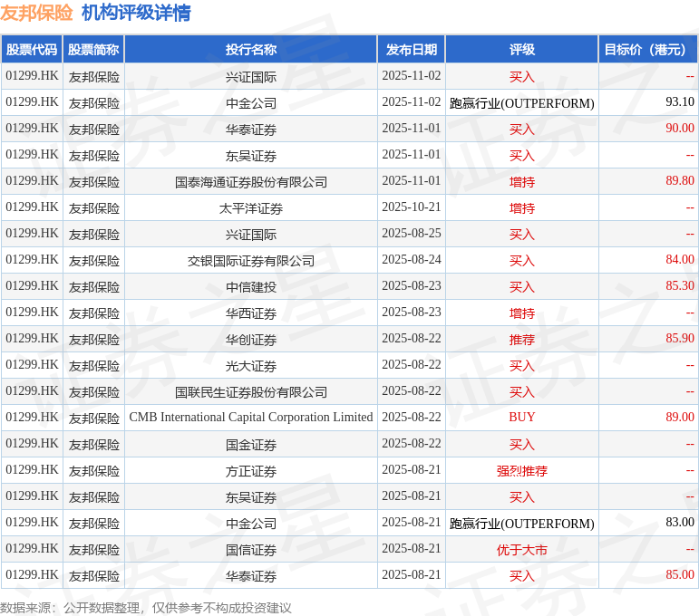Click 东吴证券 in the 2025-08-21 row
699x616 pixels.
click(x=251, y=497)
